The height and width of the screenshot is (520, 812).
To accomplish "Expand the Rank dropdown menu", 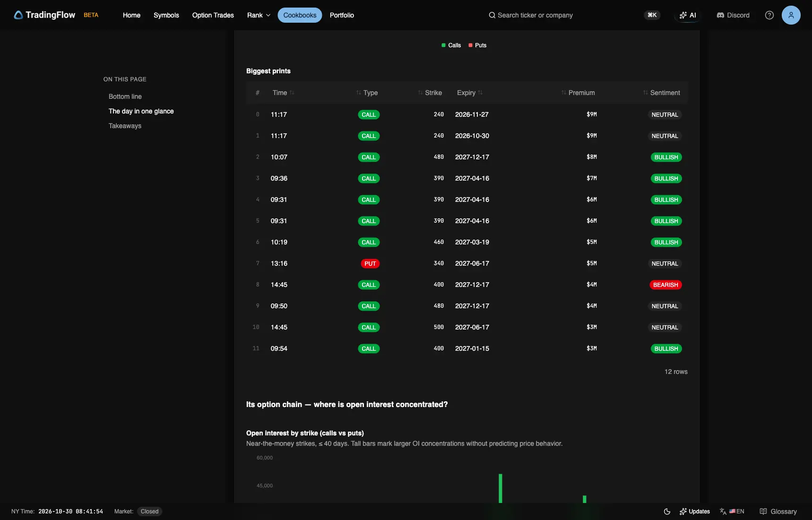I will coord(259,15).
